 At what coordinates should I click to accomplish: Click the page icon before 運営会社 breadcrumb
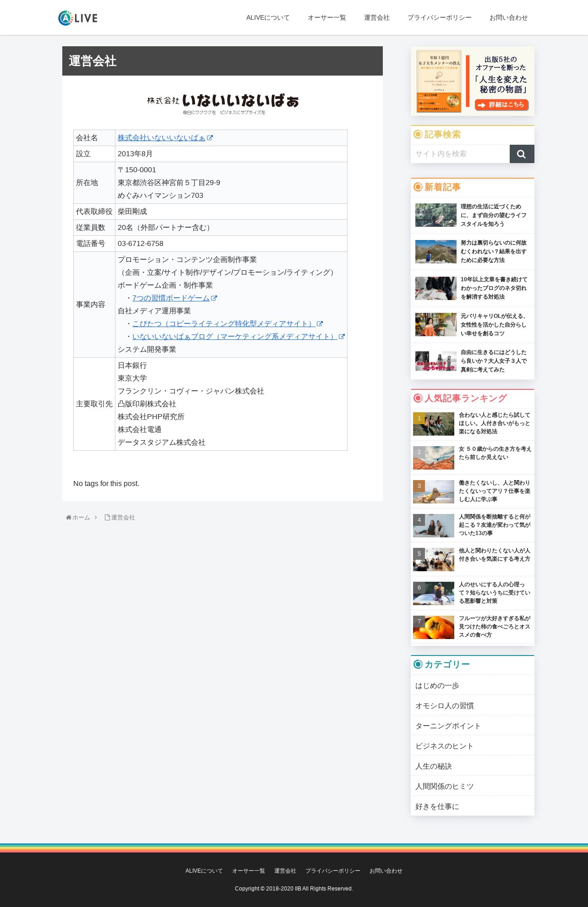coord(107,518)
